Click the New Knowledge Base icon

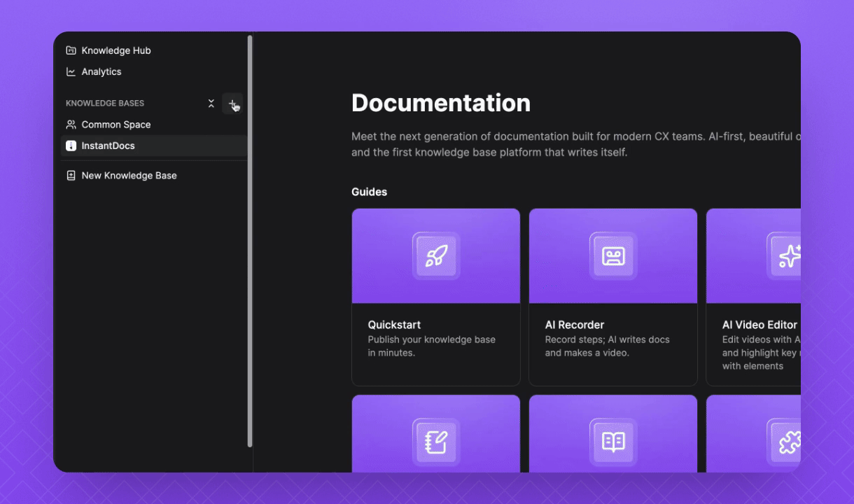pyautogui.click(x=71, y=176)
